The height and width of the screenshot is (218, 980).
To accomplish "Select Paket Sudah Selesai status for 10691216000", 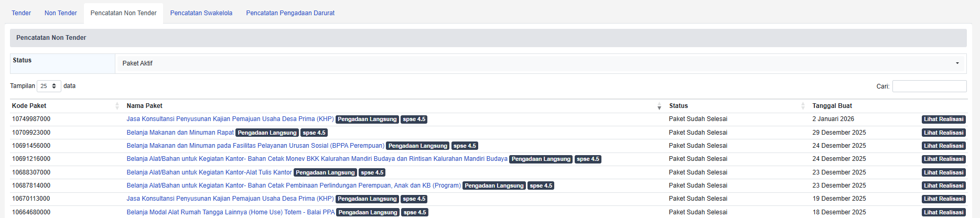I will click(698, 159).
